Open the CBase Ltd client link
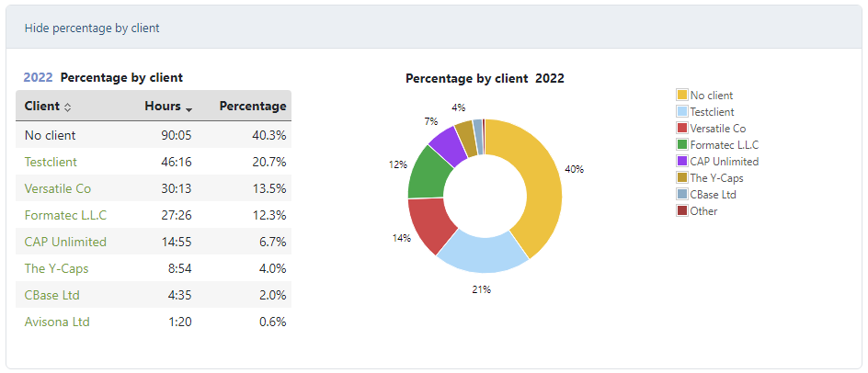 [x=54, y=295]
